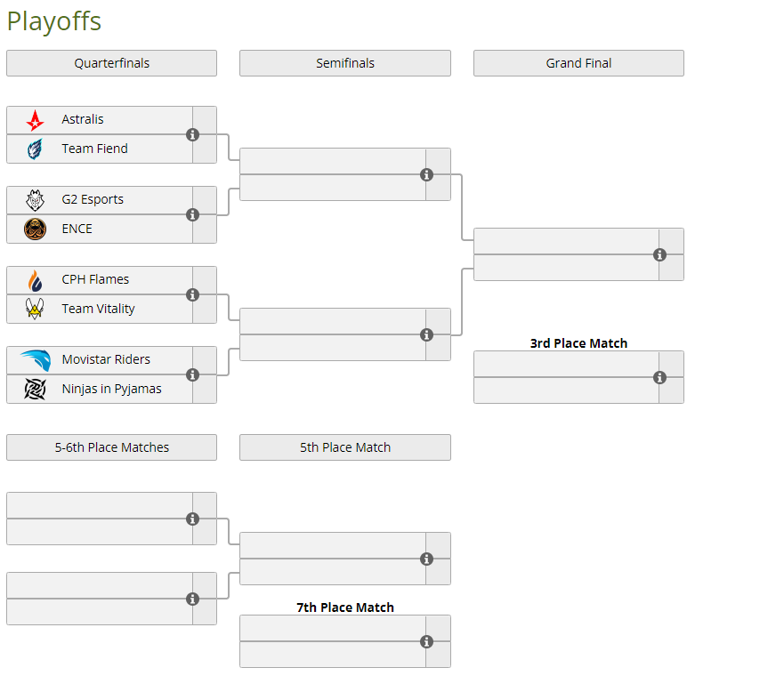The image size is (784, 700).
Task: Open the G2 Esports team entry
Action: 100,200
